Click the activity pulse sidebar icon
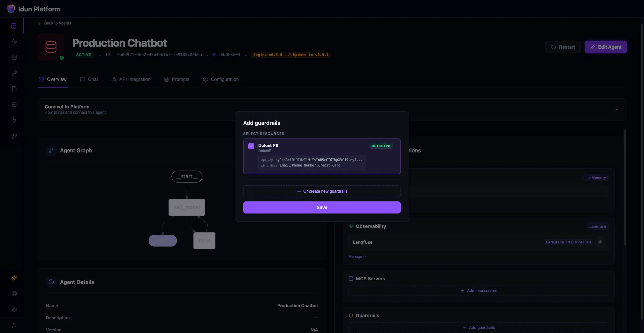Image resolution: width=644 pixels, height=333 pixels. tap(14, 42)
